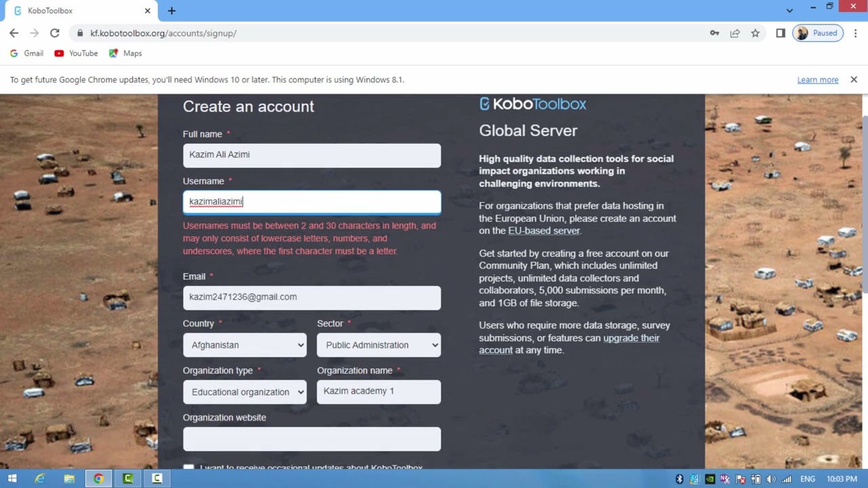Image resolution: width=868 pixels, height=488 pixels.
Task: Click the blue system tray icon beside Bluetooth
Action: (694, 479)
